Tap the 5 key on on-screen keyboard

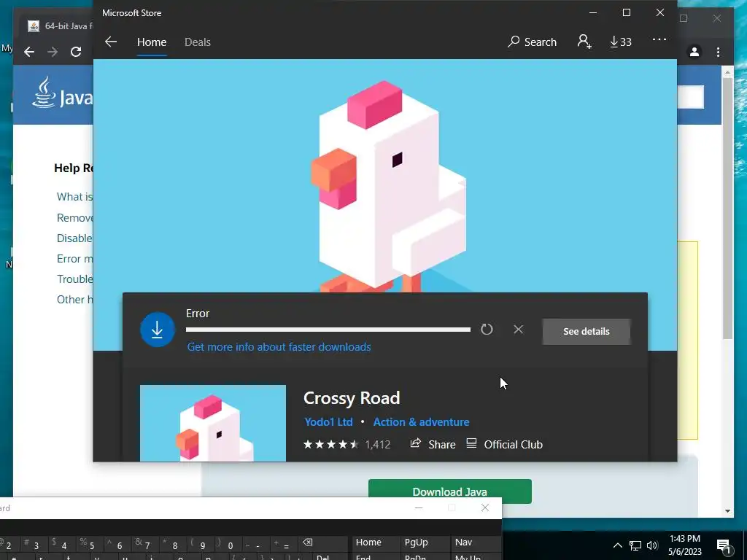pyautogui.click(x=90, y=544)
